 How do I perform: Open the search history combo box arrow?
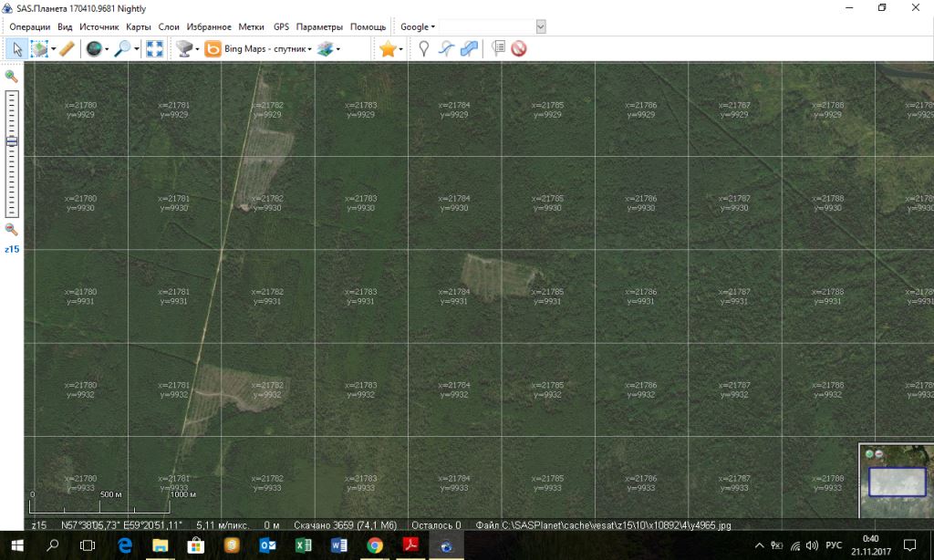point(540,26)
